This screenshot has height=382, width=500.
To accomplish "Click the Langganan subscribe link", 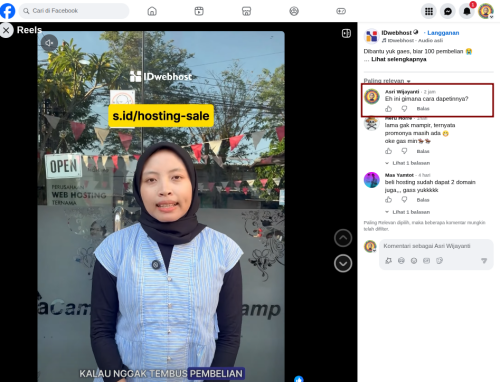I will tap(443, 33).
